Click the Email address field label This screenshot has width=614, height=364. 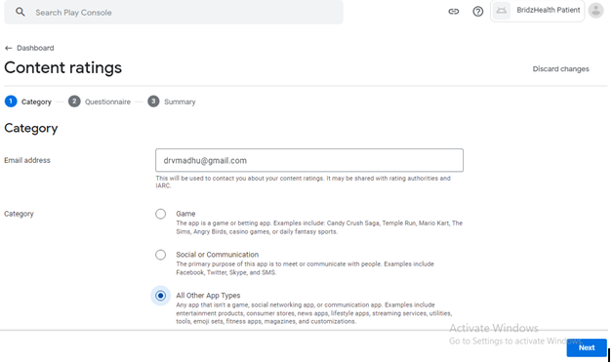pos(27,160)
